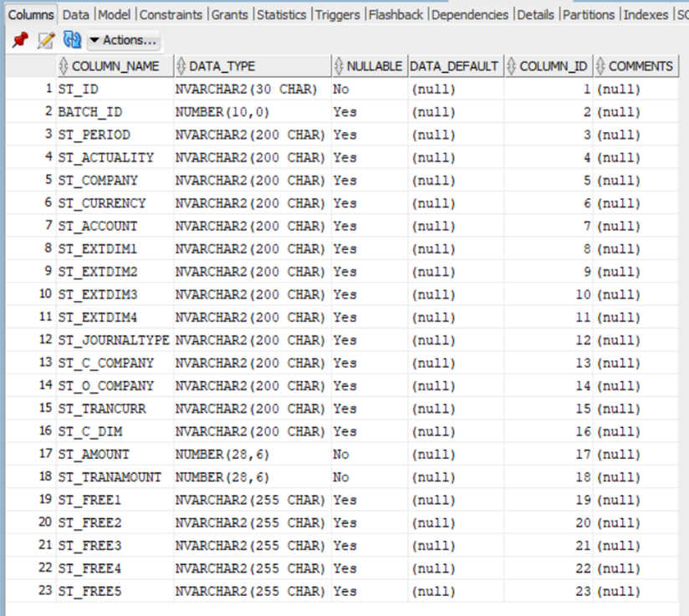Click the ST_COMPANY cell
Viewport: 689px width, 616px height.
coord(115,181)
